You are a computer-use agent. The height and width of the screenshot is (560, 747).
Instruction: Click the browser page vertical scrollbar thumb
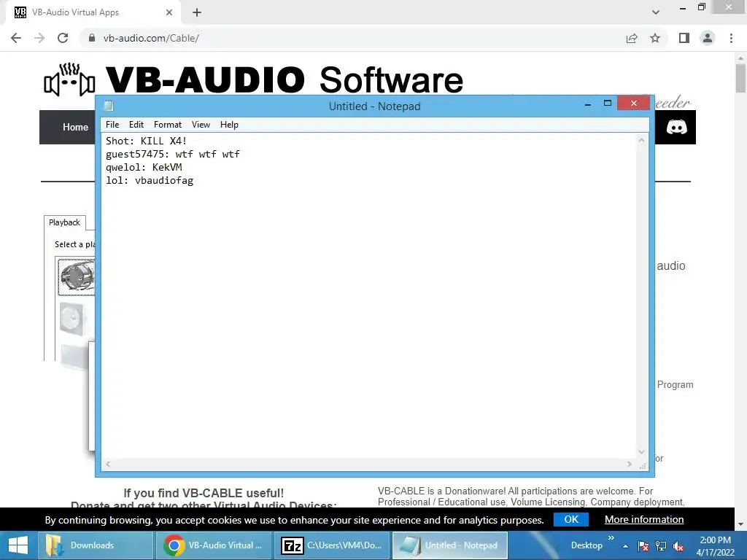tap(741, 79)
